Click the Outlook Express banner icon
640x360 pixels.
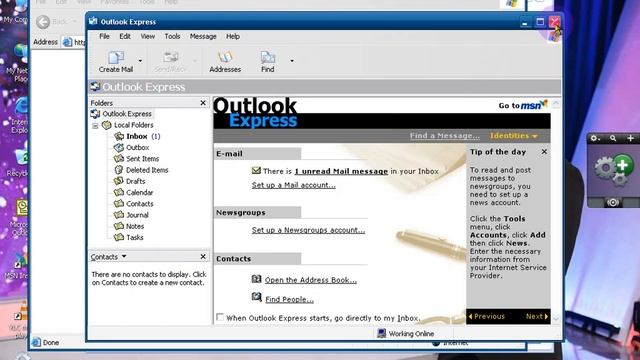[96, 87]
